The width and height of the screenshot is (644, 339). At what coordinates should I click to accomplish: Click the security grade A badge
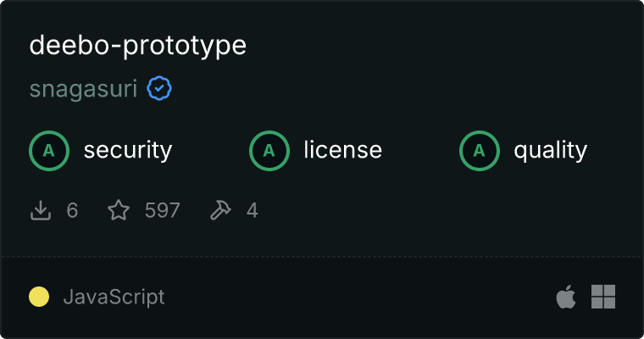point(49,151)
